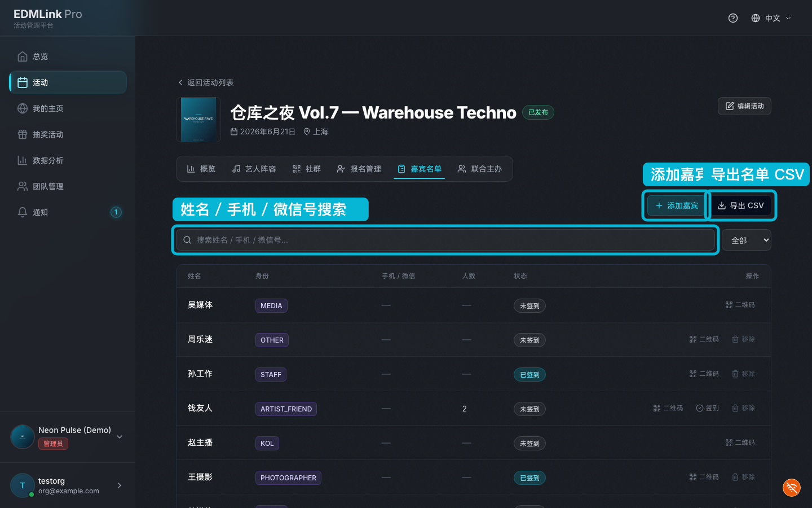Click the ARTIST_FRIEND identity tag

tap(286, 409)
